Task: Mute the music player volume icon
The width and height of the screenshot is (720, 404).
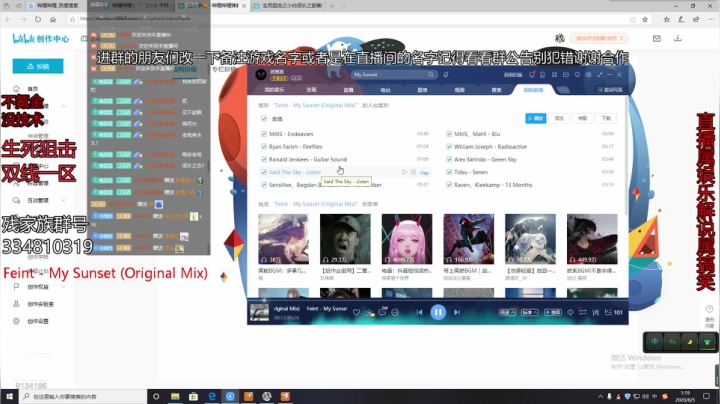Action: [x=570, y=312]
